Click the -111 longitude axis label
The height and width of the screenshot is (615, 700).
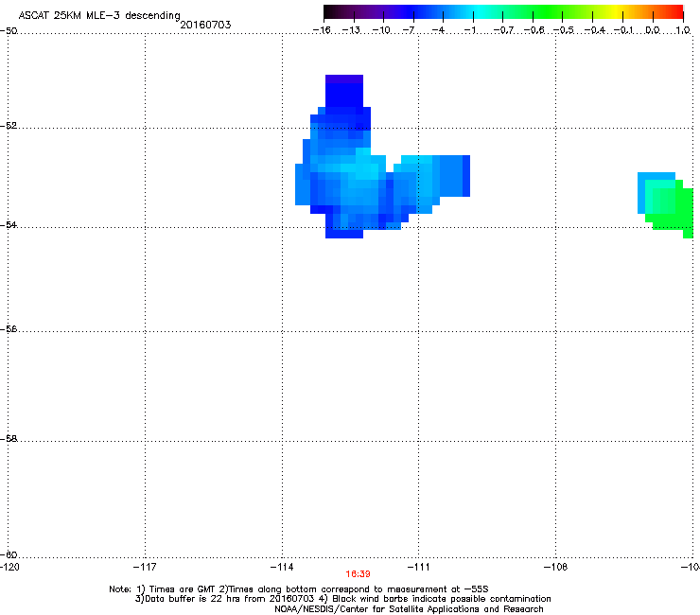pos(418,567)
